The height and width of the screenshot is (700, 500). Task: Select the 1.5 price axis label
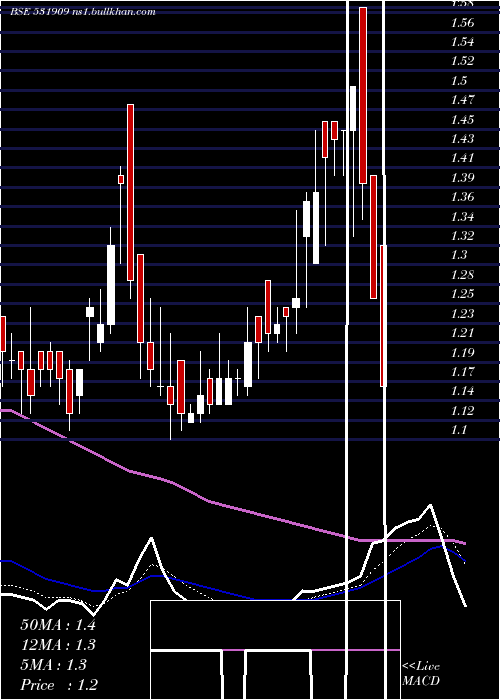(x=459, y=81)
